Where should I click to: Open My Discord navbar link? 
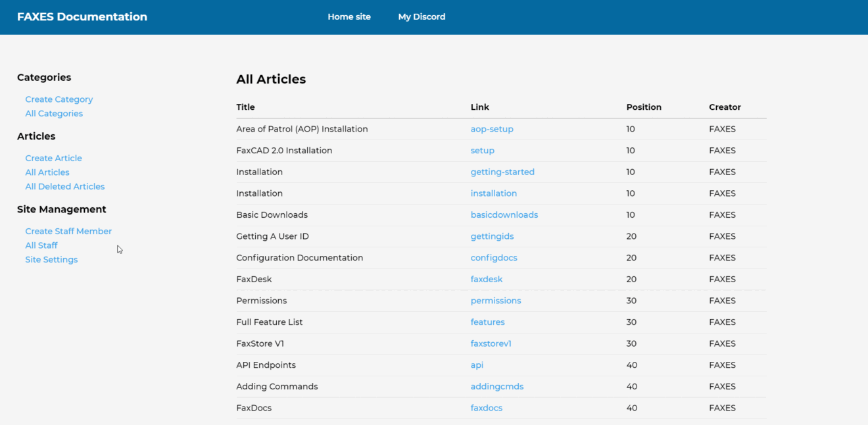[x=422, y=17]
